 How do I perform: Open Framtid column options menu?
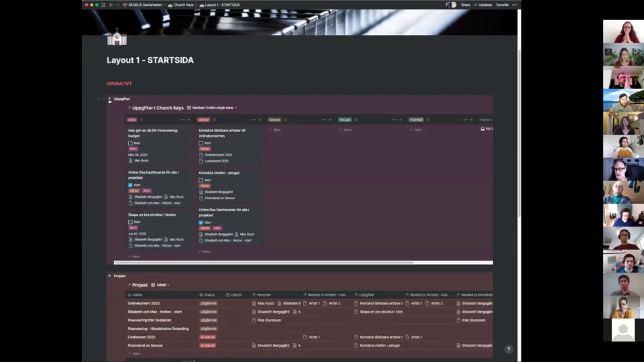pyautogui.click(x=466, y=120)
